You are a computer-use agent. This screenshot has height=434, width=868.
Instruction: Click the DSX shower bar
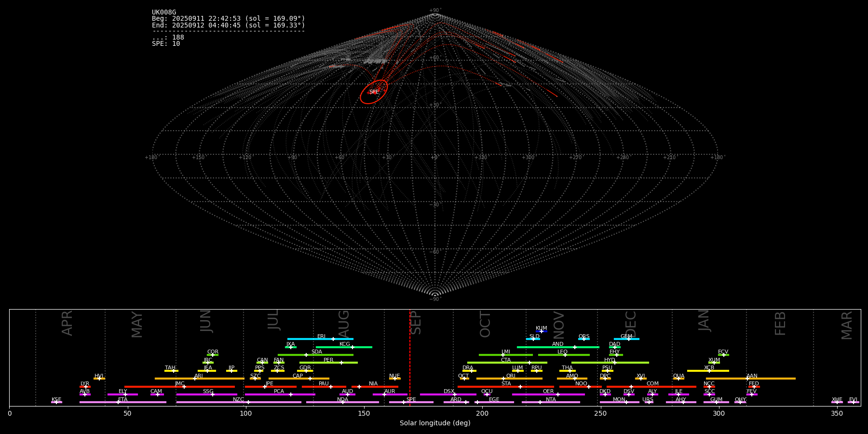coord(448,394)
